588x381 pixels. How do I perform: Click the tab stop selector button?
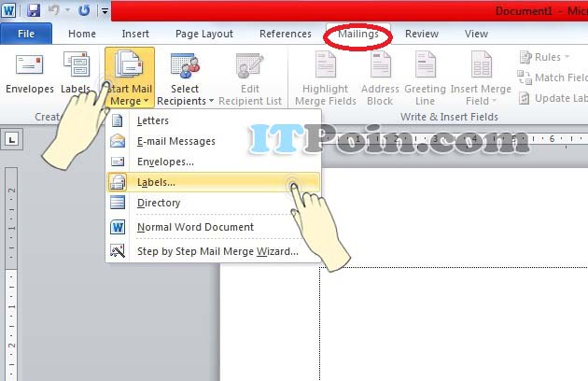coord(11,140)
